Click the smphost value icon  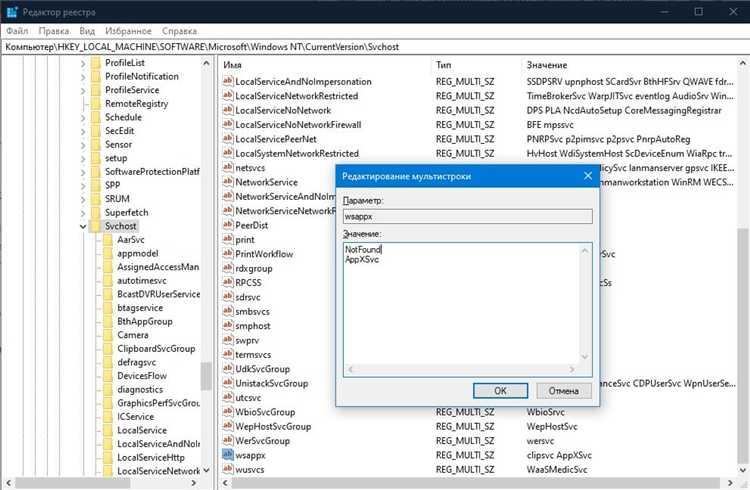(228, 325)
